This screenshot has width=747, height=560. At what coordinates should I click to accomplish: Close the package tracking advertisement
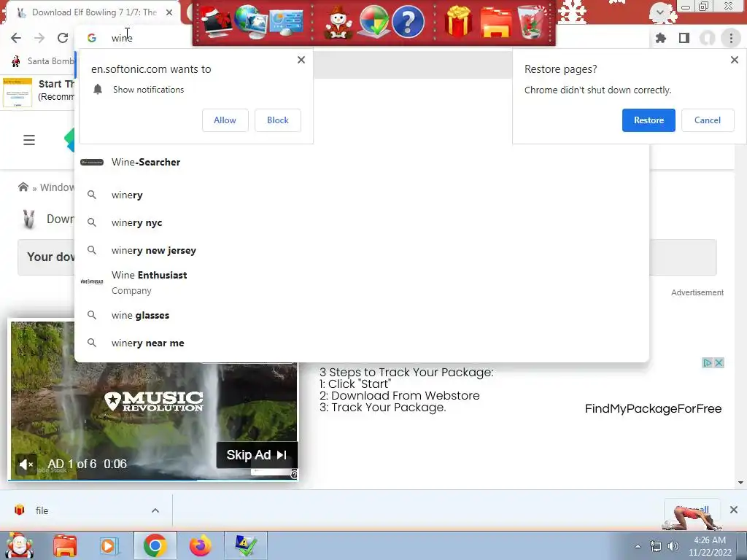tap(719, 363)
